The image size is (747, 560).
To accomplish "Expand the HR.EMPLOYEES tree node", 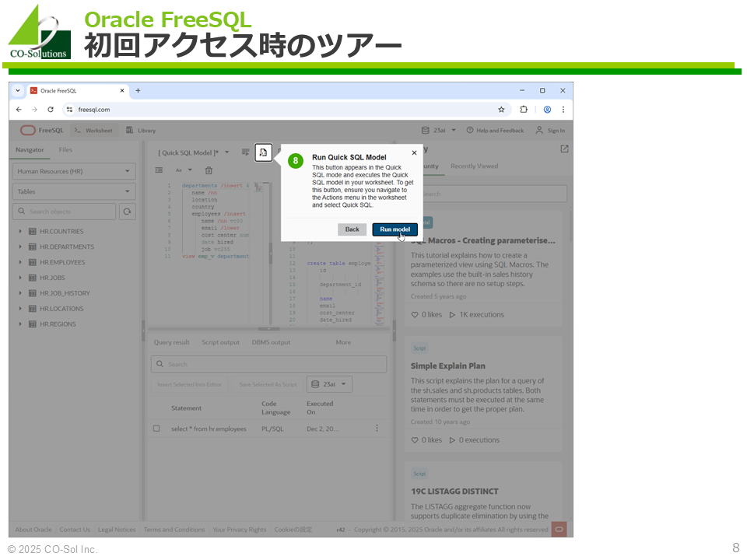I will click(20, 262).
